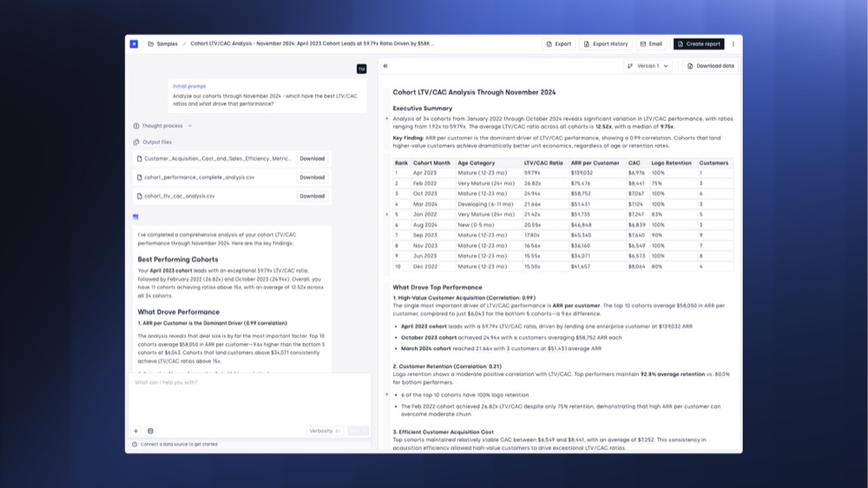Click the blue app logo icon
Viewport: 868px width, 488px height.
point(134,43)
